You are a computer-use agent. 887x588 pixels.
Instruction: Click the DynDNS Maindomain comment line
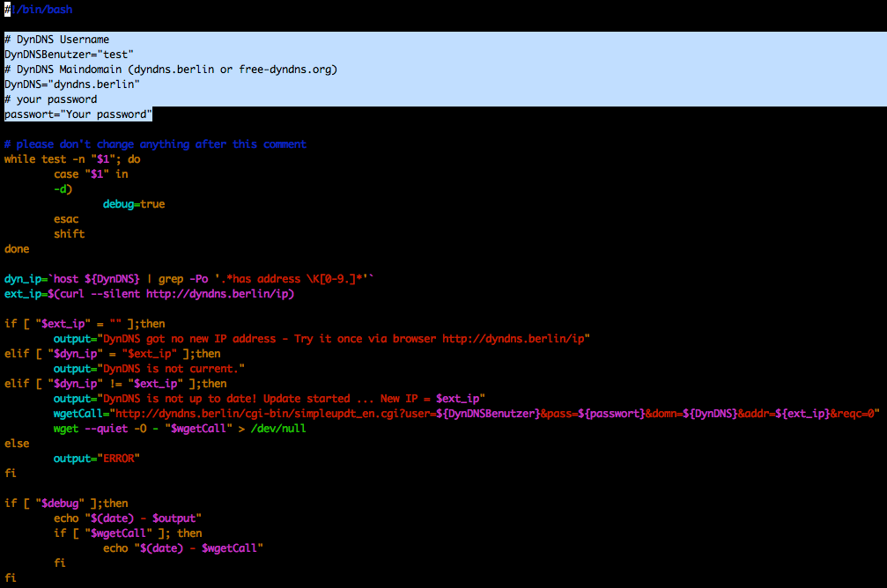click(171, 70)
